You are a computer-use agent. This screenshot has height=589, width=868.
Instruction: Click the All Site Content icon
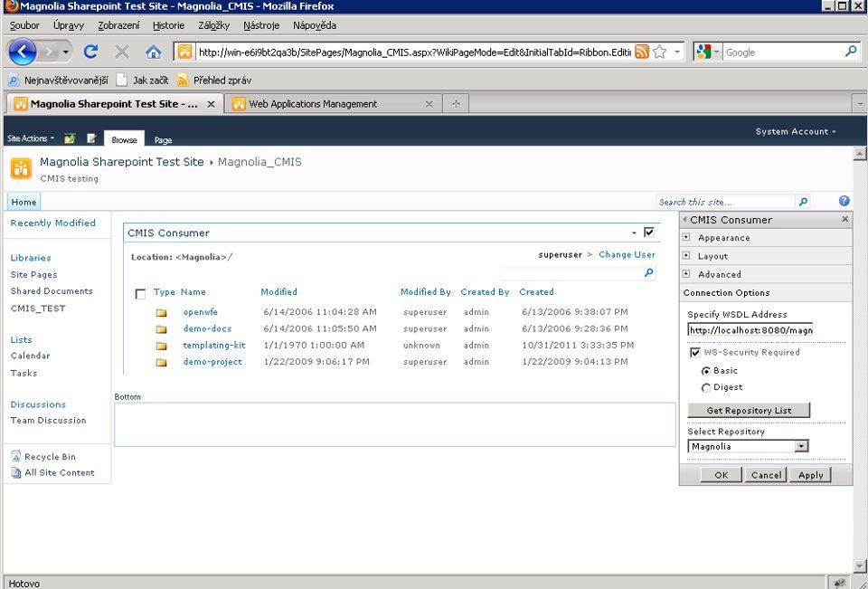16,472
